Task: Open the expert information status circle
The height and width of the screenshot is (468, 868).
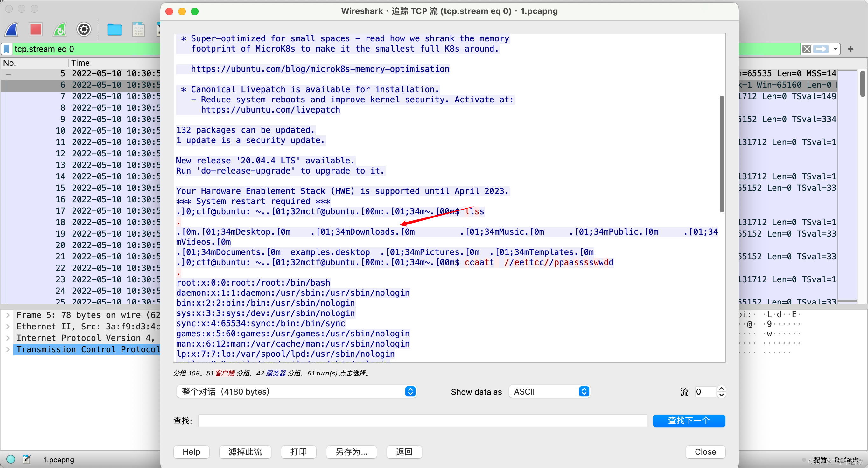Action: (x=11, y=459)
